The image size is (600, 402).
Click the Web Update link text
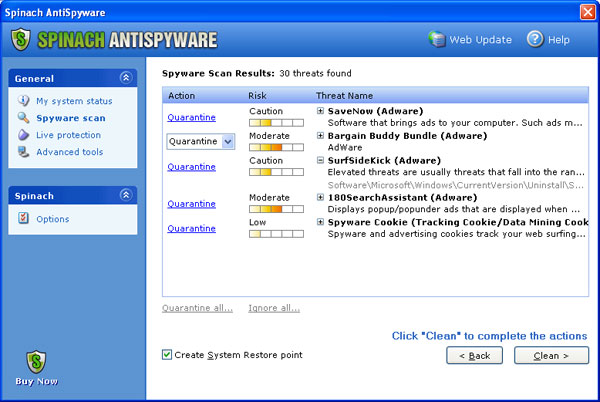pyautogui.click(x=480, y=40)
